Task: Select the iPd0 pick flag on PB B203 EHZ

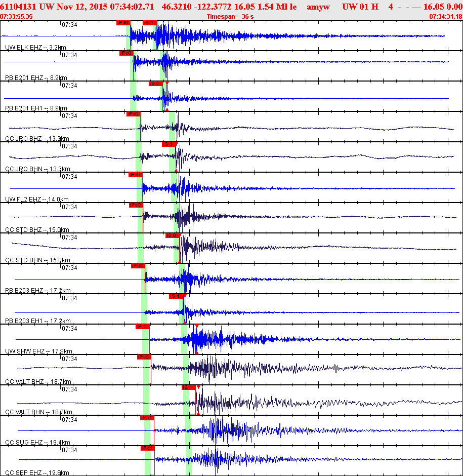Action: tap(138, 266)
